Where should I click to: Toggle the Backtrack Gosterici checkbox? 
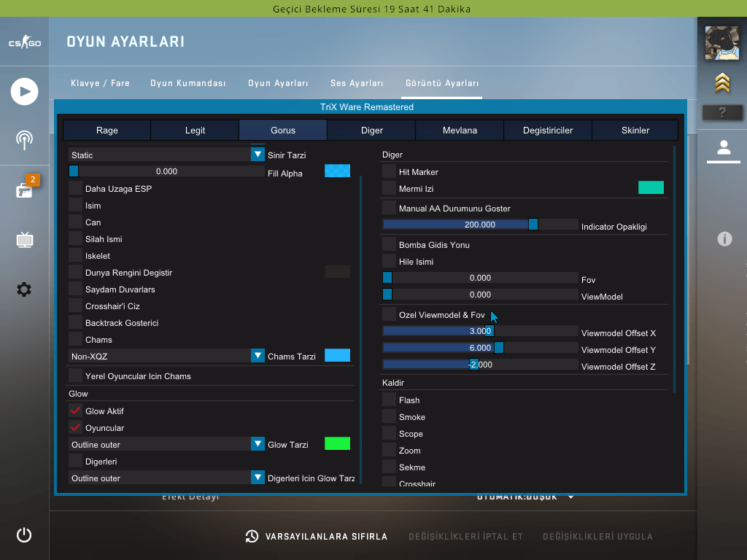tap(75, 322)
